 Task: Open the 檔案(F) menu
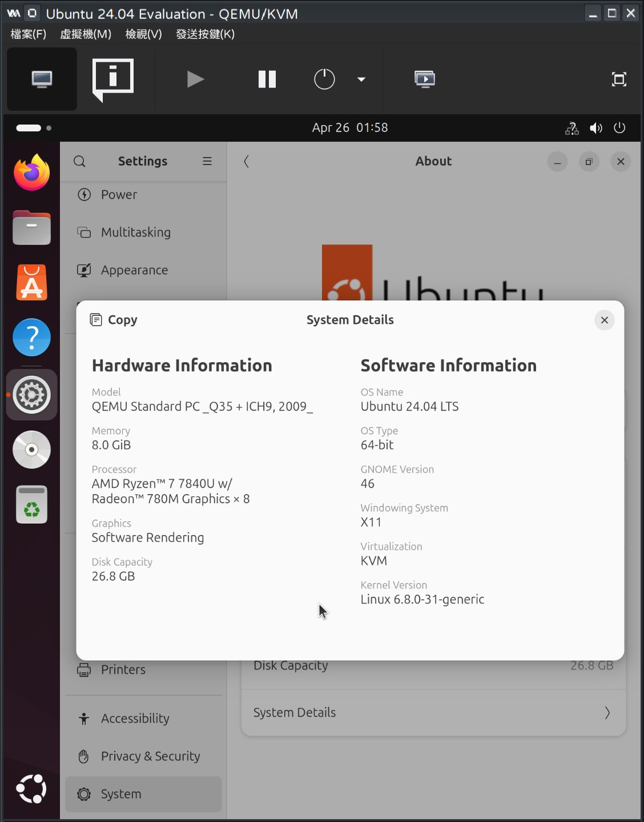(29, 34)
